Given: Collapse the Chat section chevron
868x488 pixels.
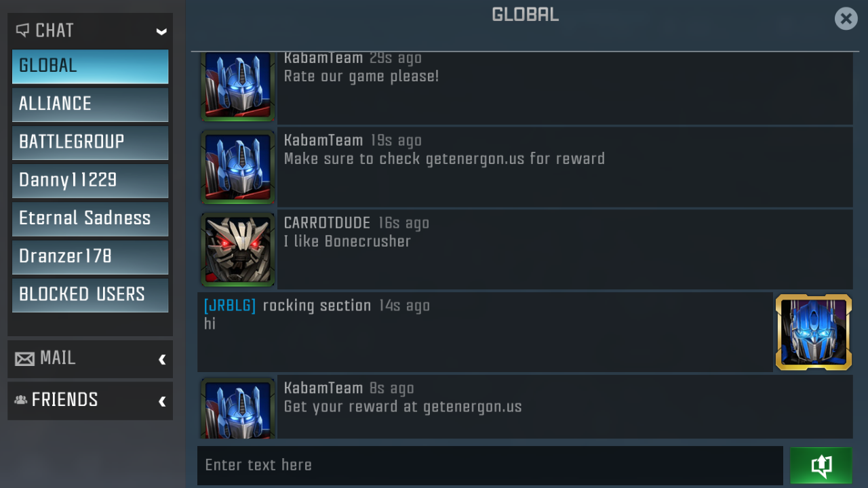Looking at the screenshot, I should tap(161, 31).
